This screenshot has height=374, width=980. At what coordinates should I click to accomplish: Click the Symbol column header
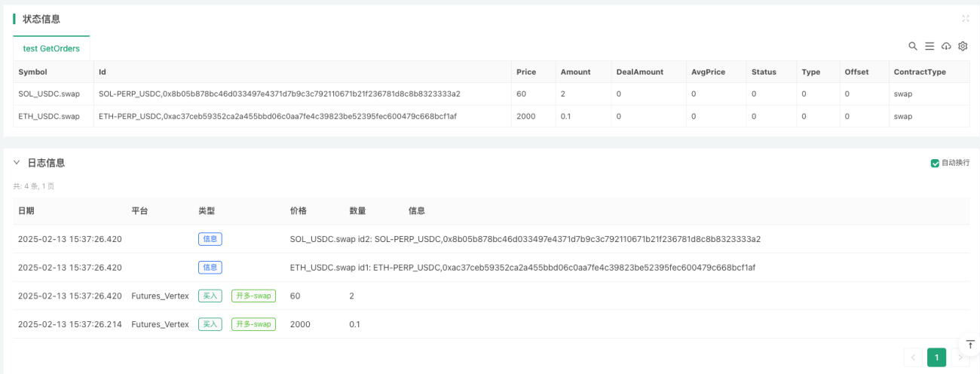click(x=32, y=72)
